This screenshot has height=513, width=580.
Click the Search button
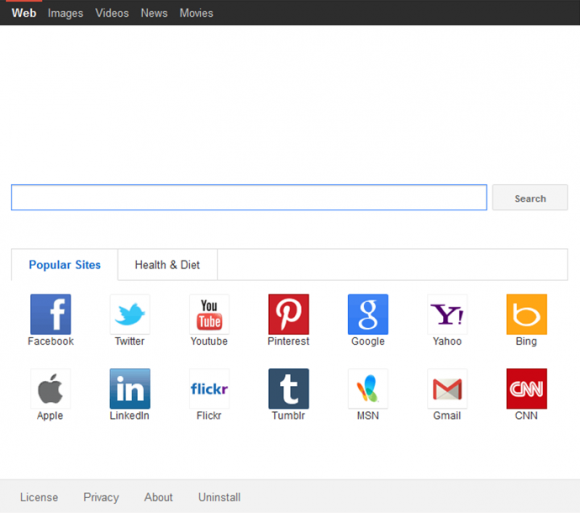530,198
